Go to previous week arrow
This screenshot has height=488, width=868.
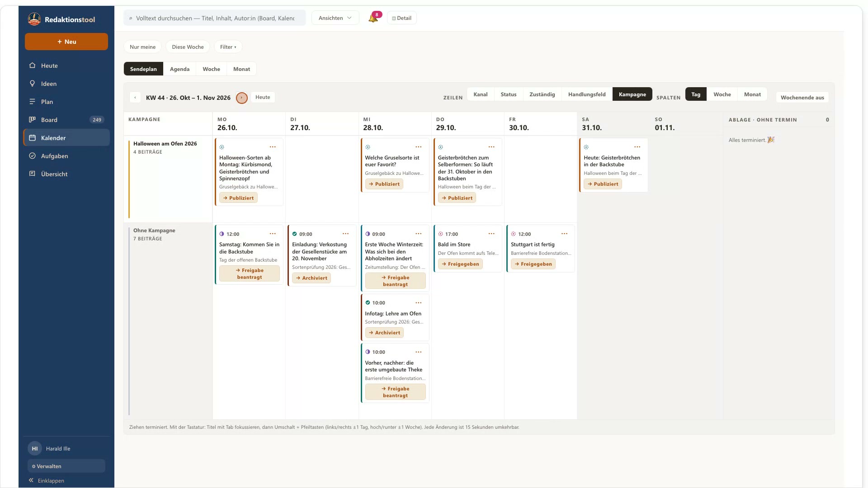click(135, 98)
